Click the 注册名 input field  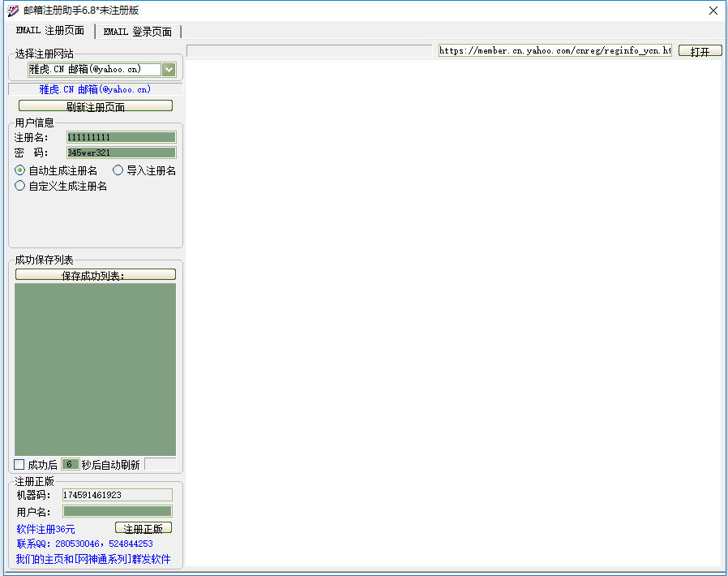(121, 137)
